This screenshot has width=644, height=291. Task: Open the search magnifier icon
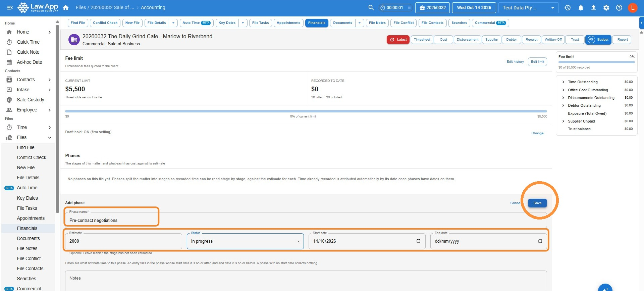click(x=371, y=7)
